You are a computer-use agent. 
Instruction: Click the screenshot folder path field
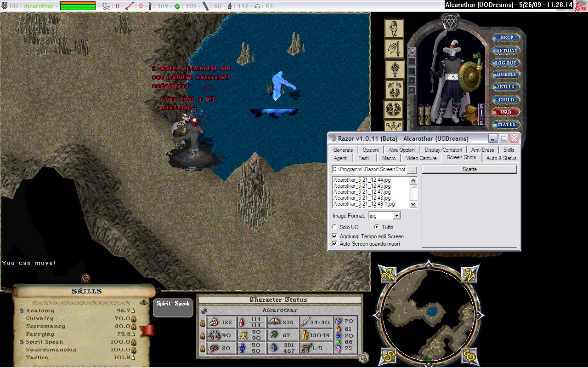point(369,169)
